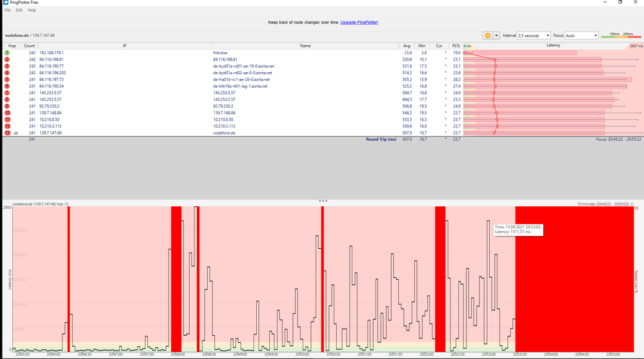644x359 pixels.
Task: Click the Avg column header
Action: 407,46
